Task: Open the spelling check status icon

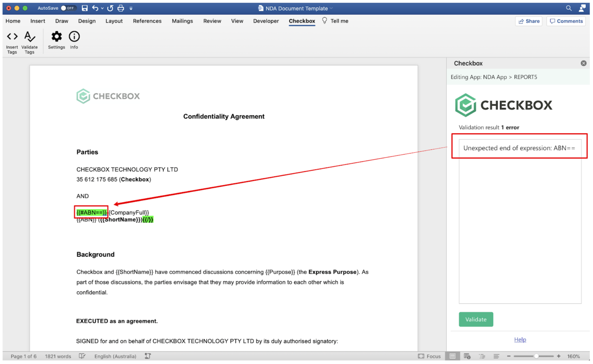Action: (82, 356)
